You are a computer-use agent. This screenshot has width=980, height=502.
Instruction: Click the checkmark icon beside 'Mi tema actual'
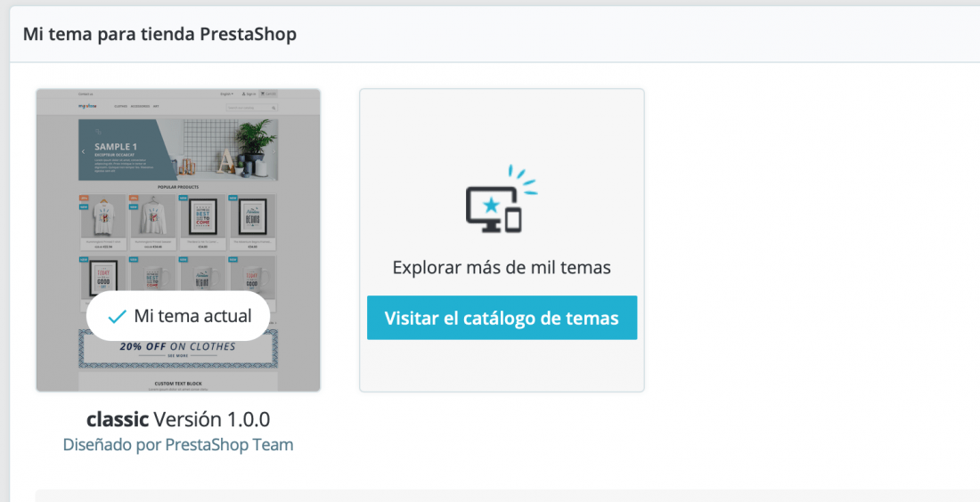(117, 317)
